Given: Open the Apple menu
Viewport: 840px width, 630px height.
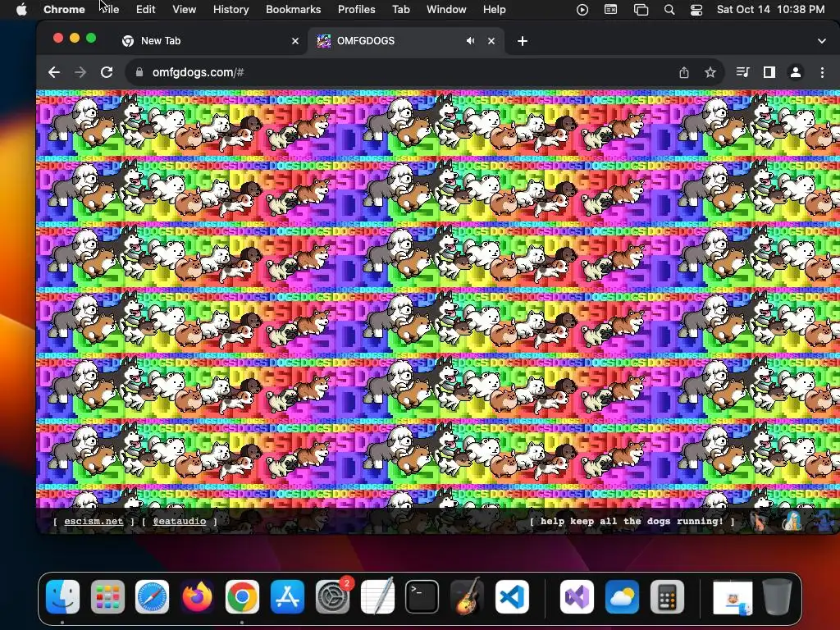Looking at the screenshot, I should pos(21,9).
